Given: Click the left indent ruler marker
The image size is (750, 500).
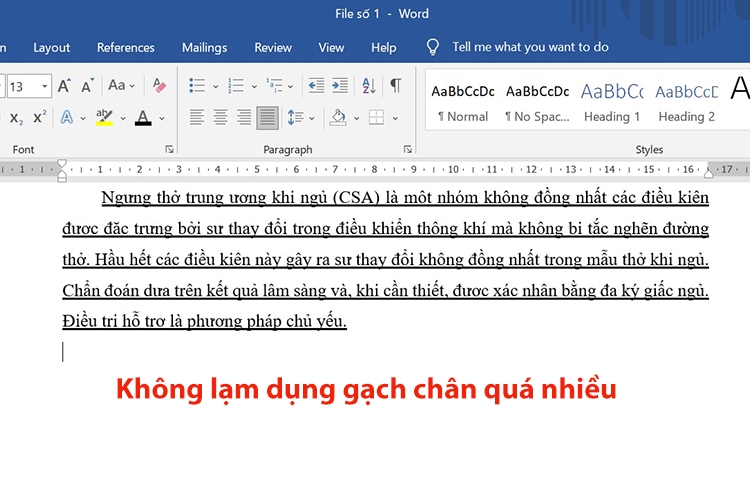Looking at the screenshot, I should [62, 179].
